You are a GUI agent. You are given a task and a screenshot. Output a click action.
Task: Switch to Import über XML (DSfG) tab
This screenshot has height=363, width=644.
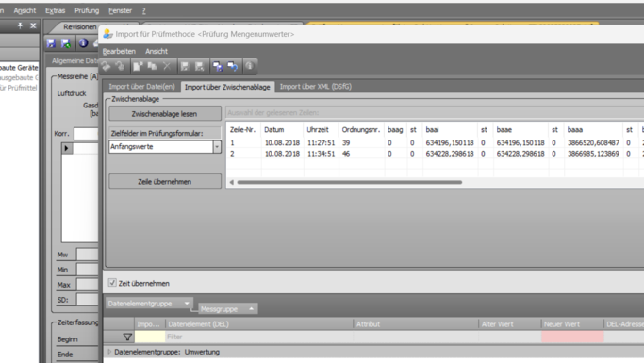pos(316,87)
